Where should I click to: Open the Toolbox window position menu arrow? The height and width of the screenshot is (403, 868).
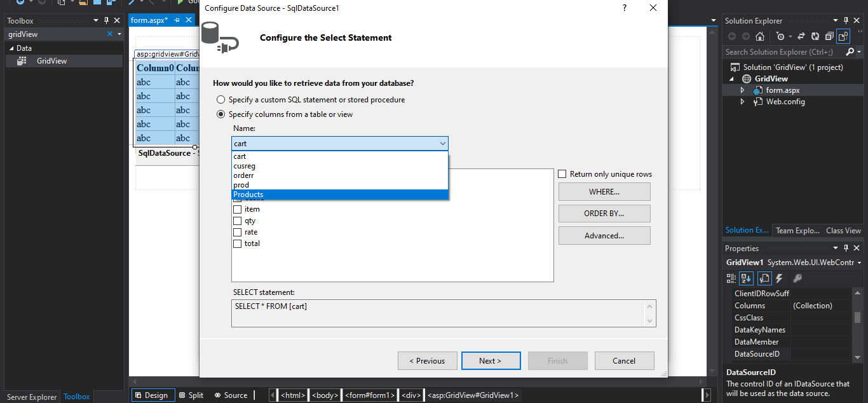coord(96,20)
